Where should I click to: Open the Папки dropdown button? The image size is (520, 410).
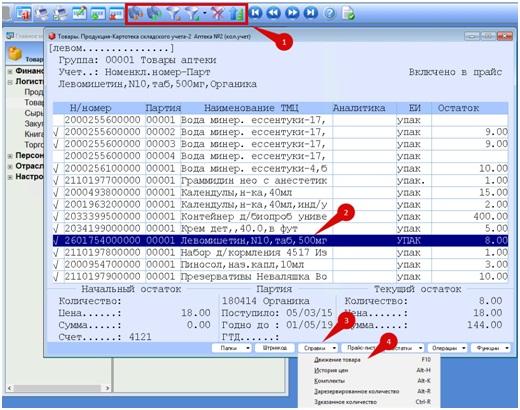232,348
